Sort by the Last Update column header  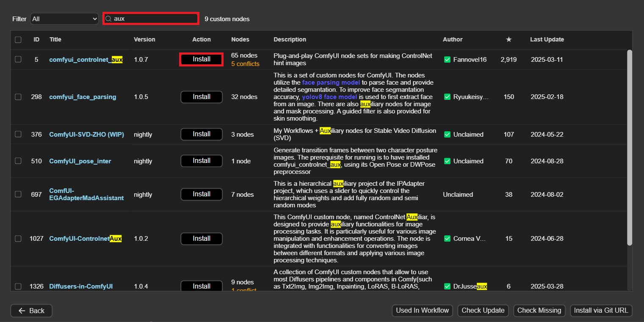[x=547, y=39]
